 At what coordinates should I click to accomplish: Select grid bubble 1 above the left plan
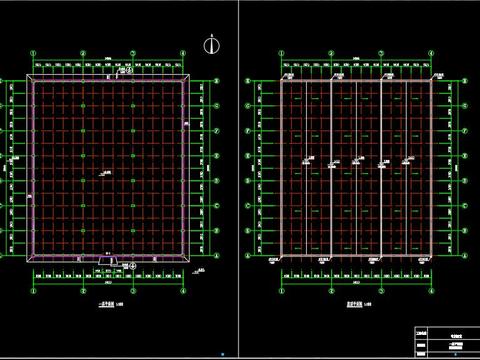point(33,53)
